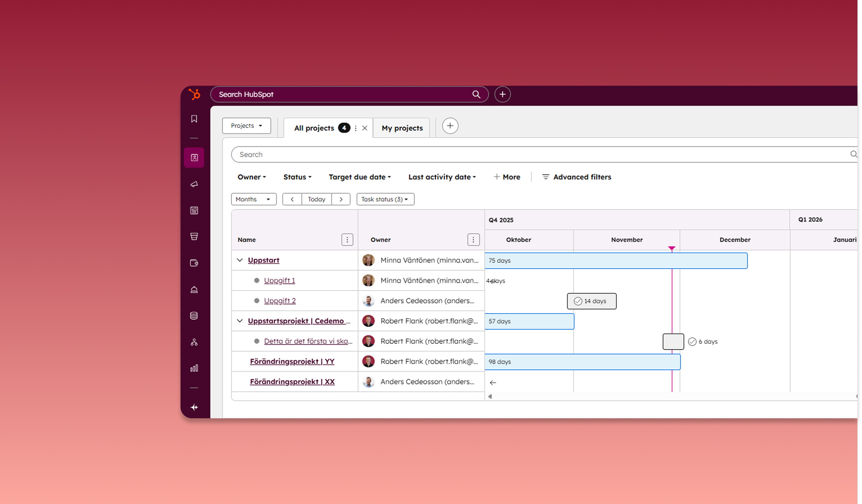The height and width of the screenshot is (504, 862).
Task: Open the wallet sidebar icon
Action: click(x=194, y=263)
